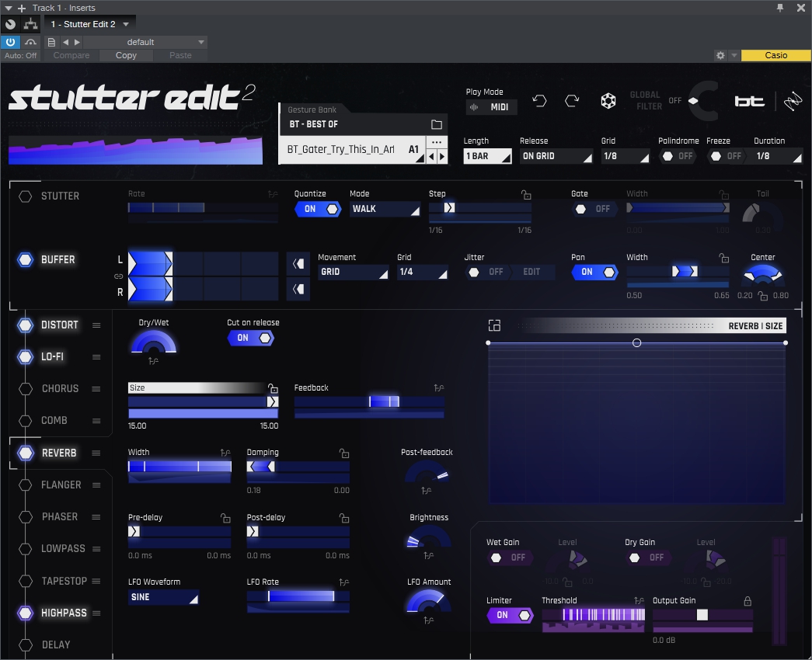Screen dimensions: 812x660
Task: Click the DISTORT reorder handle
Action: click(96, 325)
